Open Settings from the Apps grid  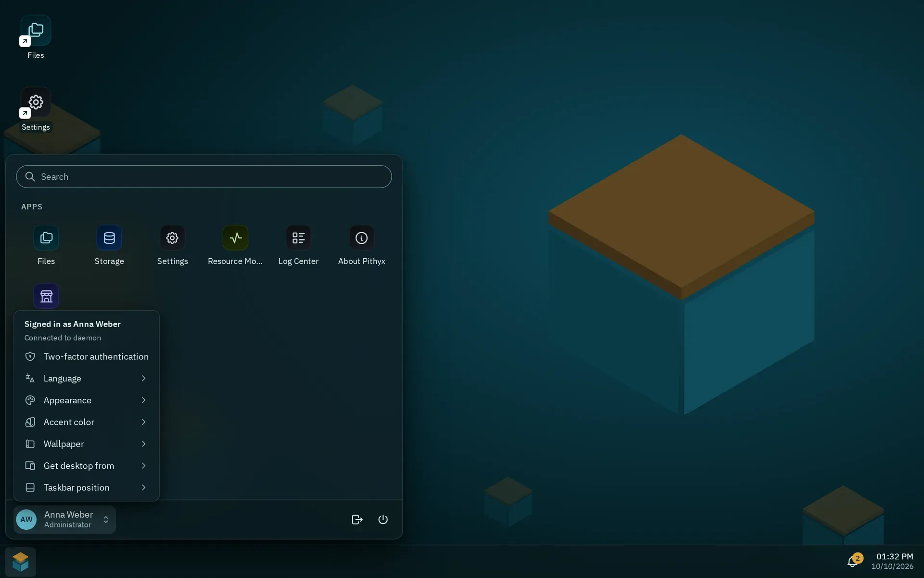(x=172, y=246)
